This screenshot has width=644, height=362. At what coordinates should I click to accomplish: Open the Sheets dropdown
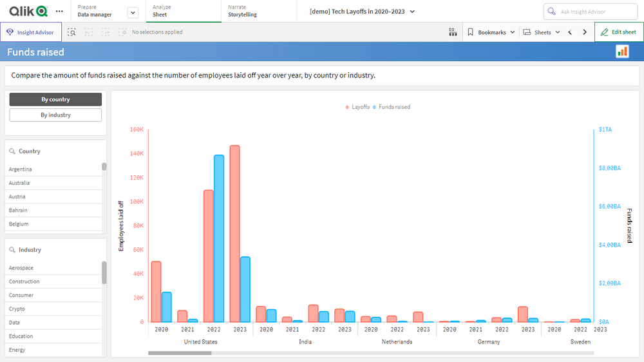tap(541, 32)
